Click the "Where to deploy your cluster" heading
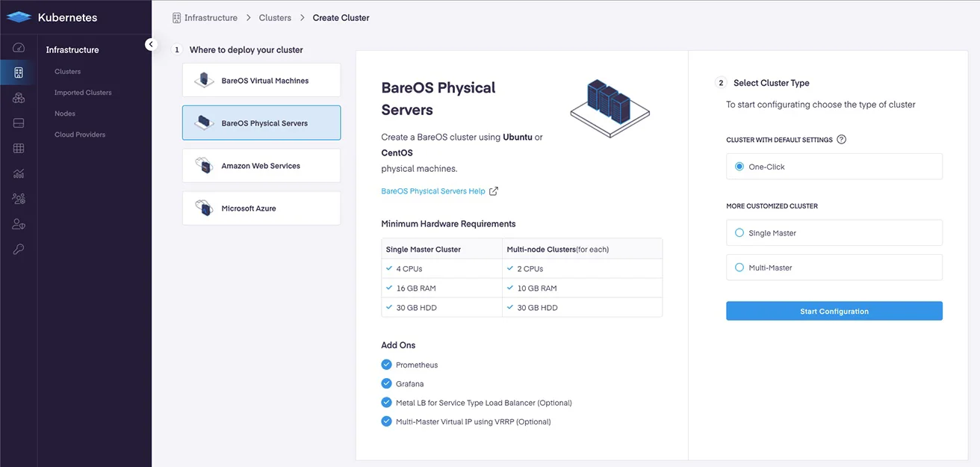The width and height of the screenshot is (980, 467). click(246, 50)
